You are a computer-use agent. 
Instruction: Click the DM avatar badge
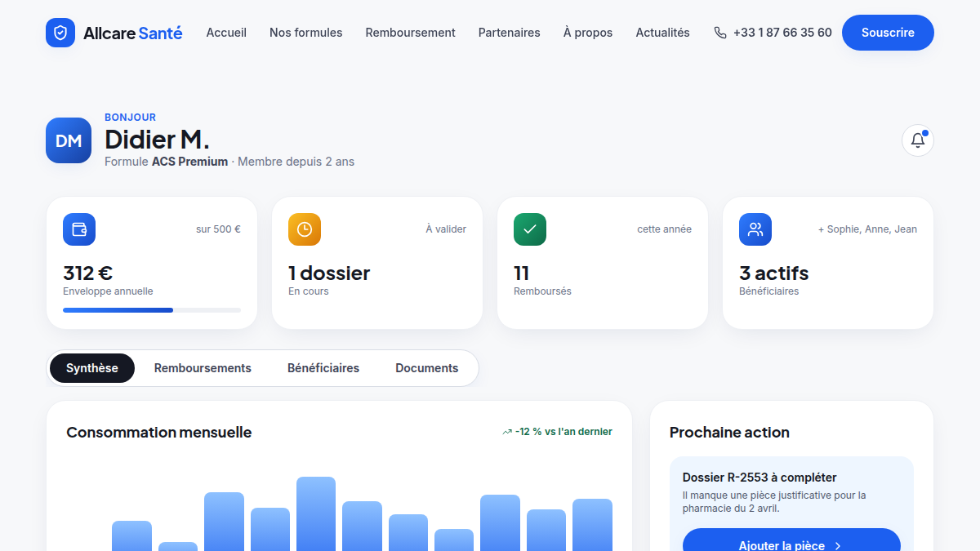(x=69, y=140)
